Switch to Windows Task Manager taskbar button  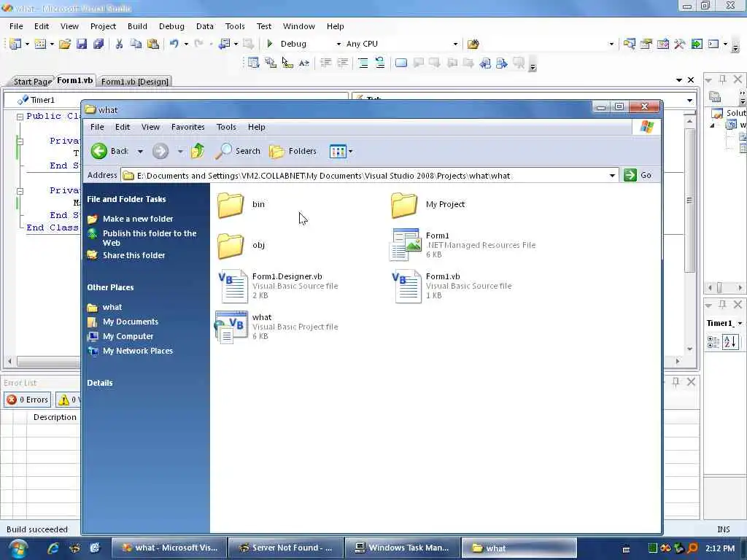pos(403,548)
